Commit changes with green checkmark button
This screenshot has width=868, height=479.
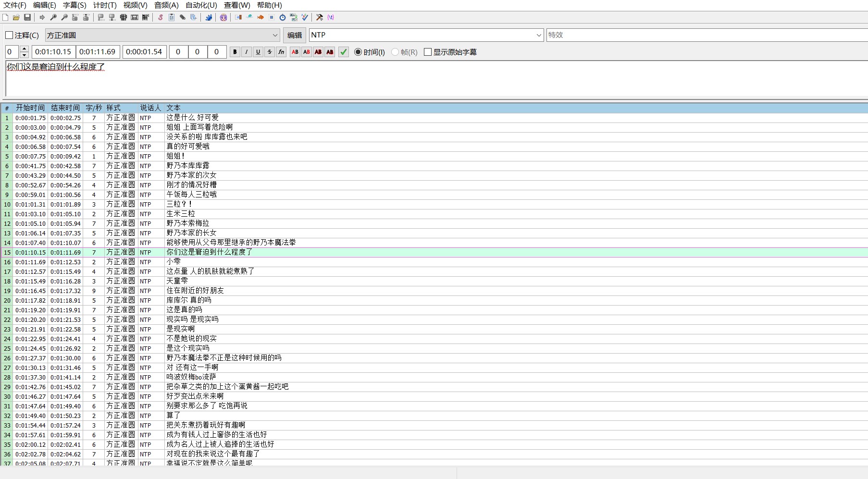344,52
